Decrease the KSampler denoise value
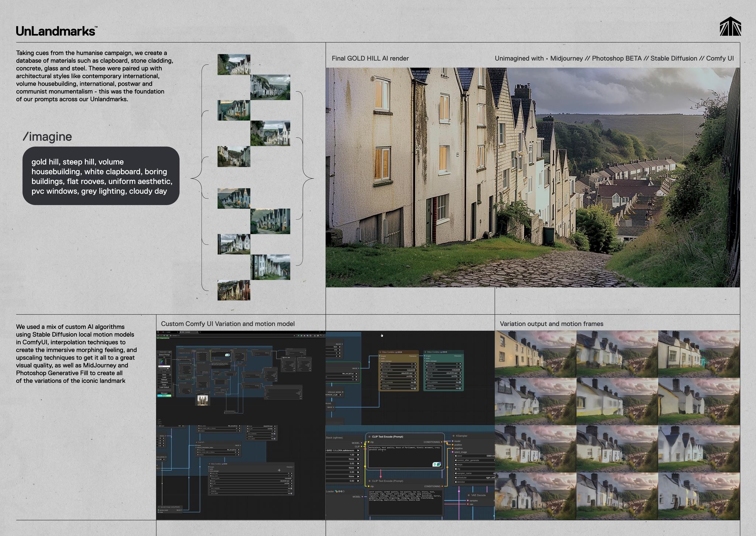 pos(456,482)
